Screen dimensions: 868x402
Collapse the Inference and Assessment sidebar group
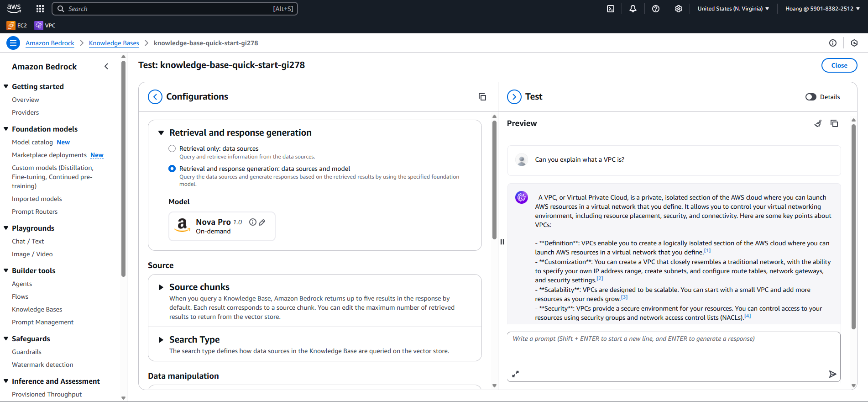[x=6, y=381]
